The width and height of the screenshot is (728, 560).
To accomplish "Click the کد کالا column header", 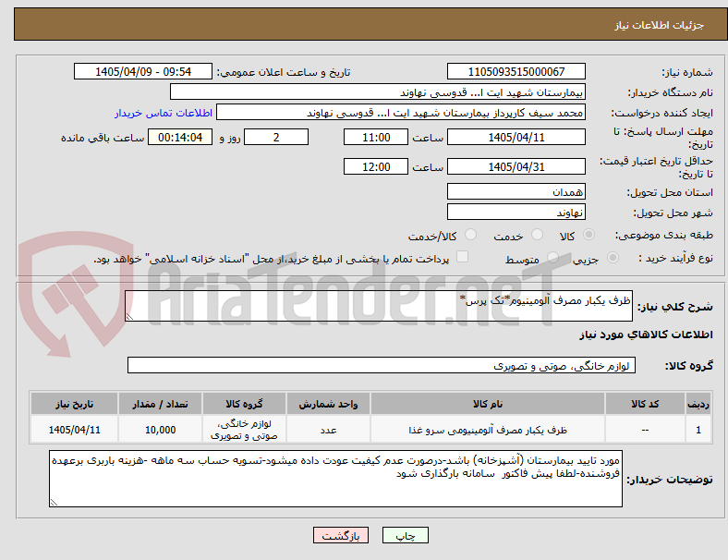I will click(645, 404).
